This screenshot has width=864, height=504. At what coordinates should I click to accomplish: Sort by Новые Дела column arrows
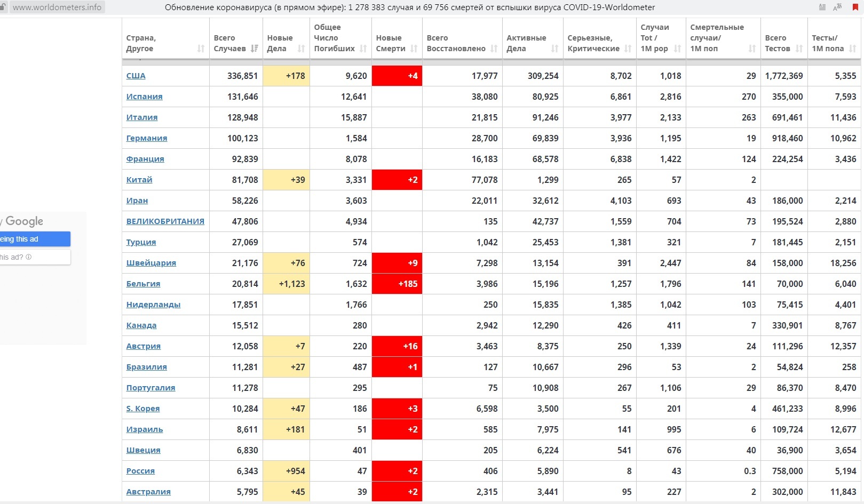[x=301, y=49]
